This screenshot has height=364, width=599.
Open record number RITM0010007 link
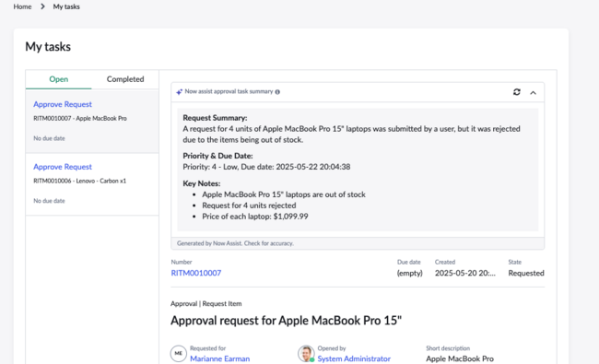196,273
